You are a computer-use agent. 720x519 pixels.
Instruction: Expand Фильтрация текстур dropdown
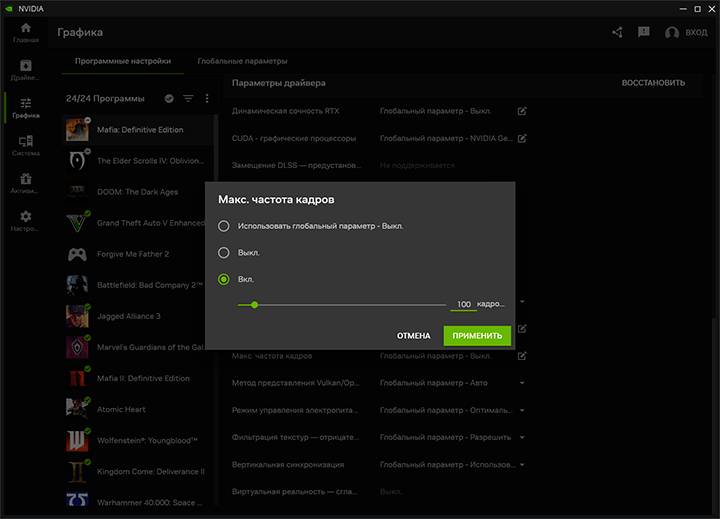tap(522, 437)
